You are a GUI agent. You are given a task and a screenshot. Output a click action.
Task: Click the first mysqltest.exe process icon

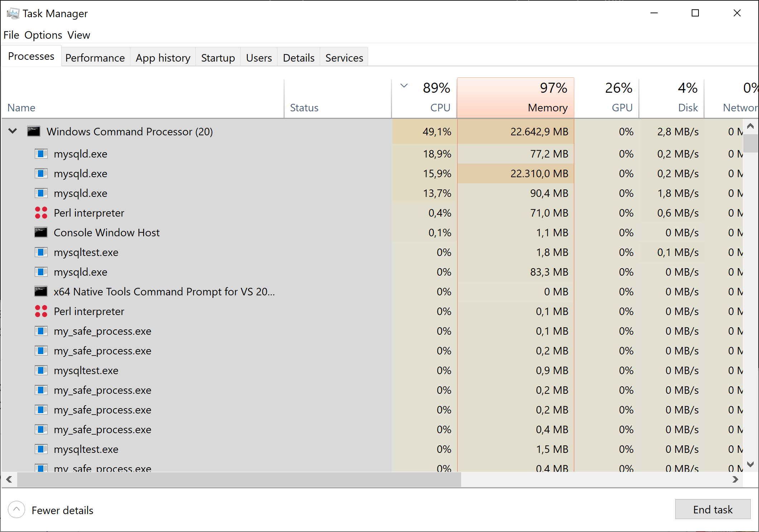41,252
